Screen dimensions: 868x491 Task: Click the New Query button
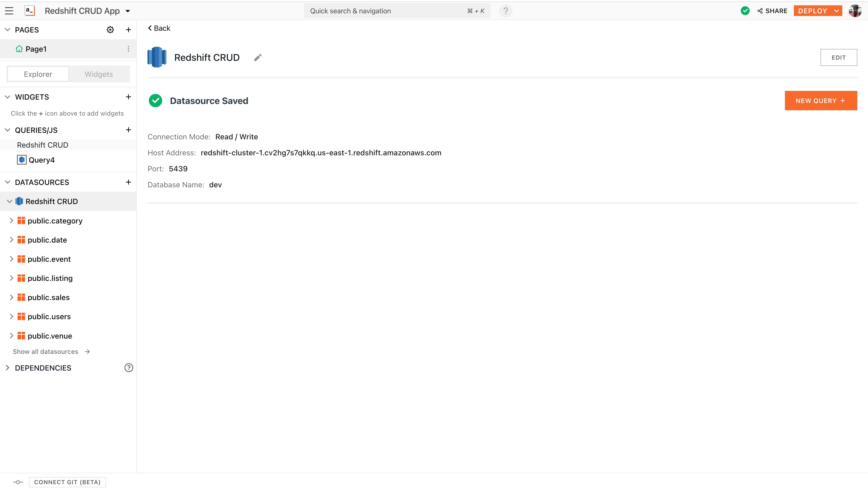[821, 101]
